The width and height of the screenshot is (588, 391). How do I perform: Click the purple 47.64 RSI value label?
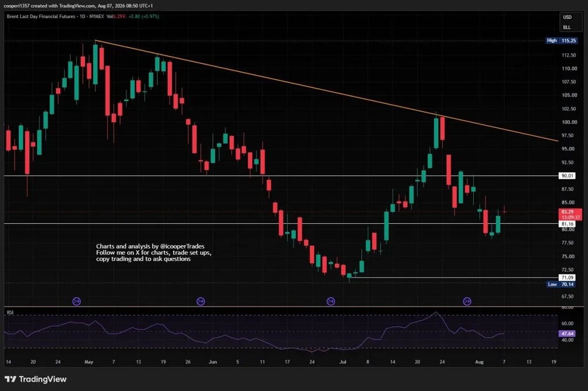(567, 334)
